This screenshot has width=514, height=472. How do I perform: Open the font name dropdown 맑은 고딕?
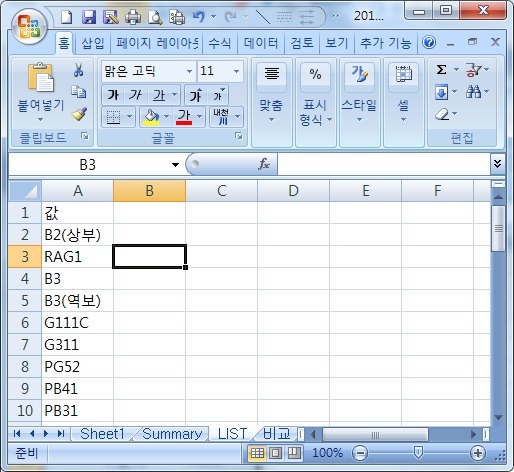tap(189, 71)
